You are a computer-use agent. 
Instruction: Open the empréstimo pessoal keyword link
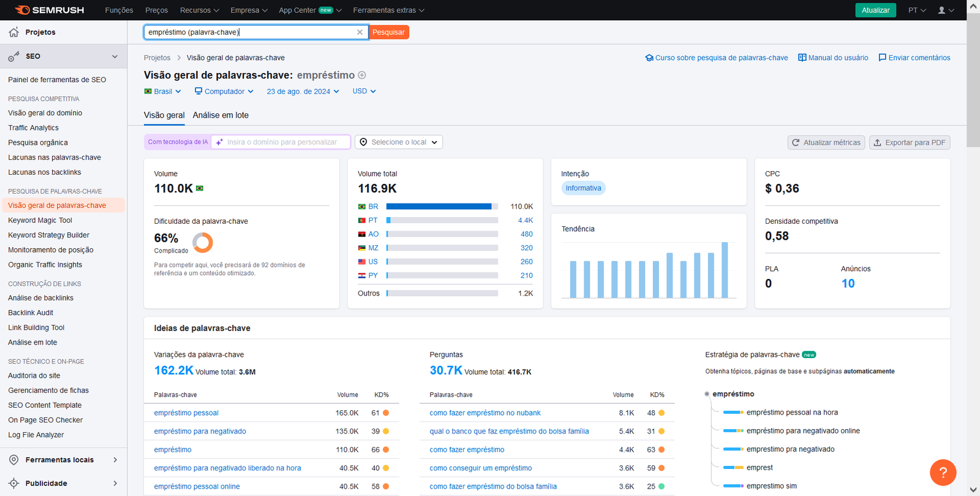[186, 413]
